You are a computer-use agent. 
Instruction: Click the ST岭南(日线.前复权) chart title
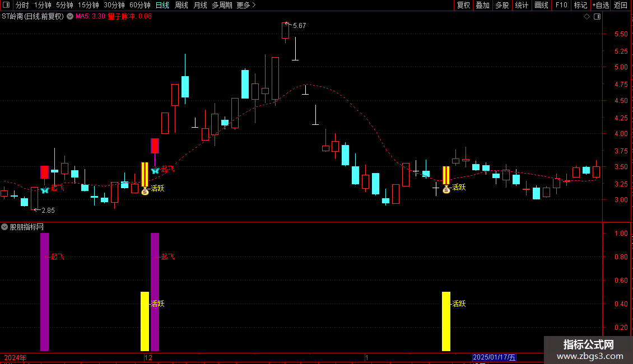[32, 17]
